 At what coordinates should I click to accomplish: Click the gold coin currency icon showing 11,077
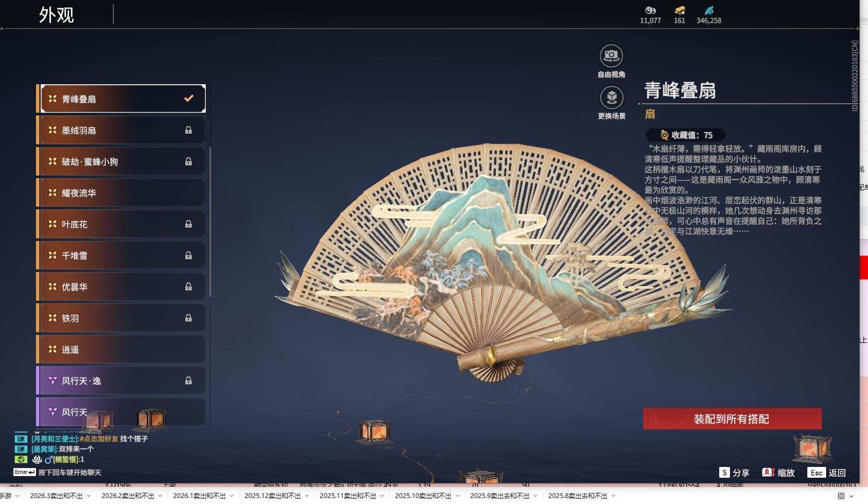(x=649, y=11)
